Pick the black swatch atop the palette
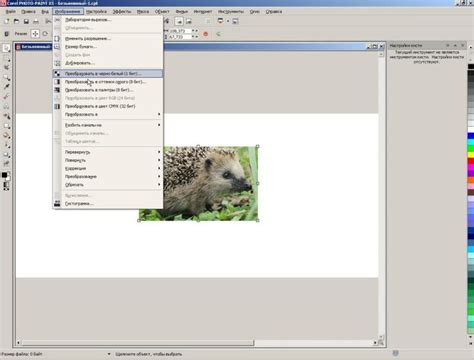Image resolution: width=474 pixels, height=360 pixels. [x=471, y=67]
